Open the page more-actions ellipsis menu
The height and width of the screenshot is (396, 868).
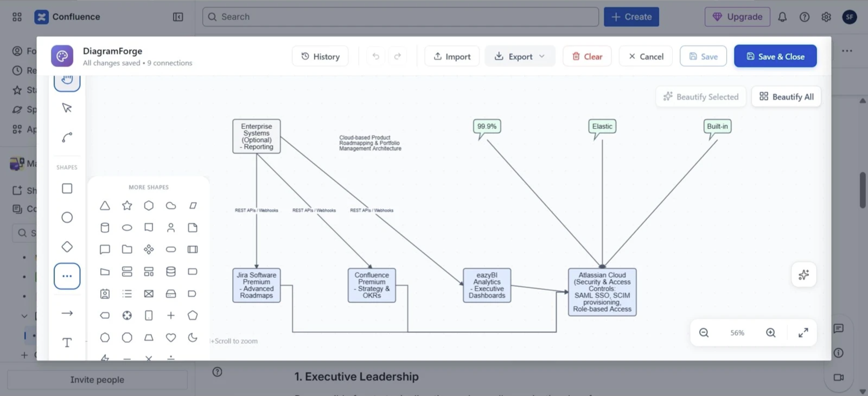[847, 51]
